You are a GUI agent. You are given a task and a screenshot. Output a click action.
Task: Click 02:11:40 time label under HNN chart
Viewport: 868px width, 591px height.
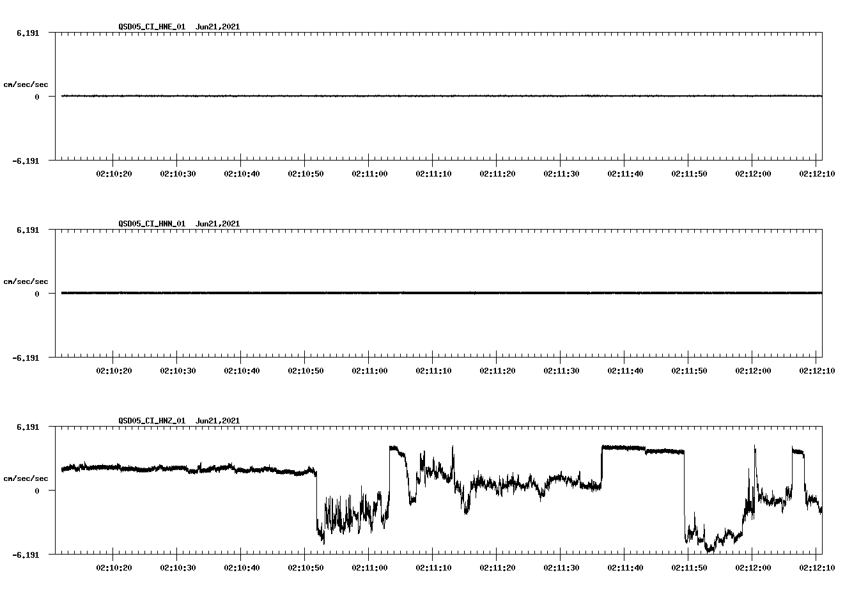[x=625, y=370]
